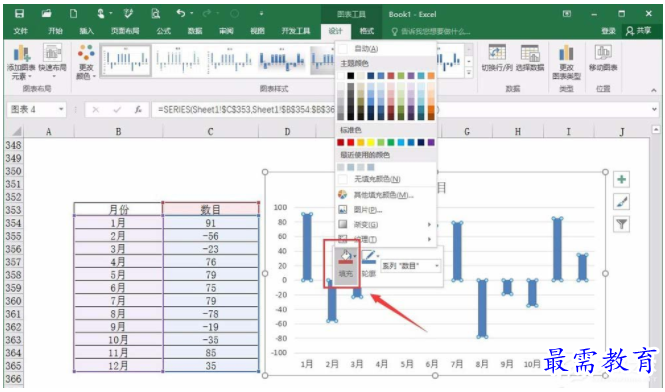Image resolution: width=665 pixels, height=392 pixels.
Task: Click the 共享 (Share) person icon
Action: tap(630, 31)
